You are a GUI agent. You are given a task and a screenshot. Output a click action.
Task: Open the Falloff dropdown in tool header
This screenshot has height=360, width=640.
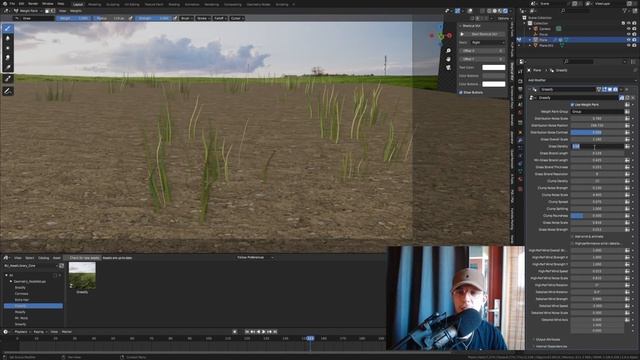tap(220, 18)
